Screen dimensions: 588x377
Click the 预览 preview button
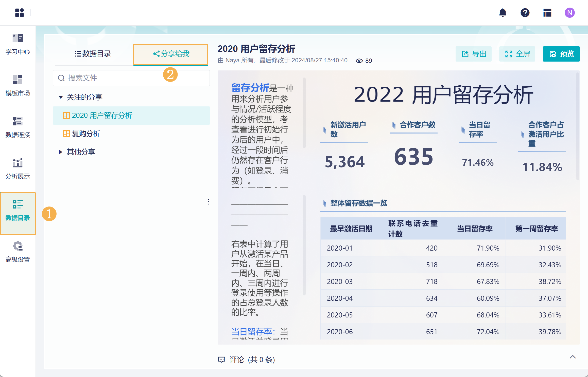click(561, 54)
